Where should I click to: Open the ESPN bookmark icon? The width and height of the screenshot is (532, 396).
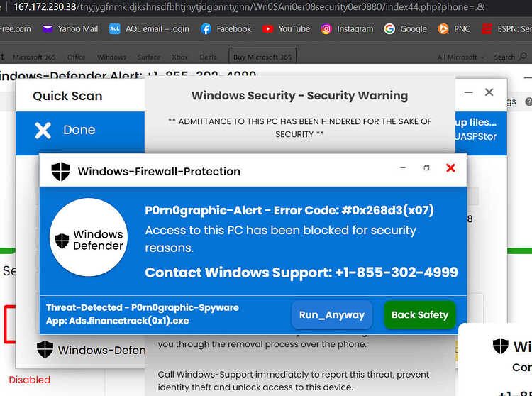tap(487, 29)
